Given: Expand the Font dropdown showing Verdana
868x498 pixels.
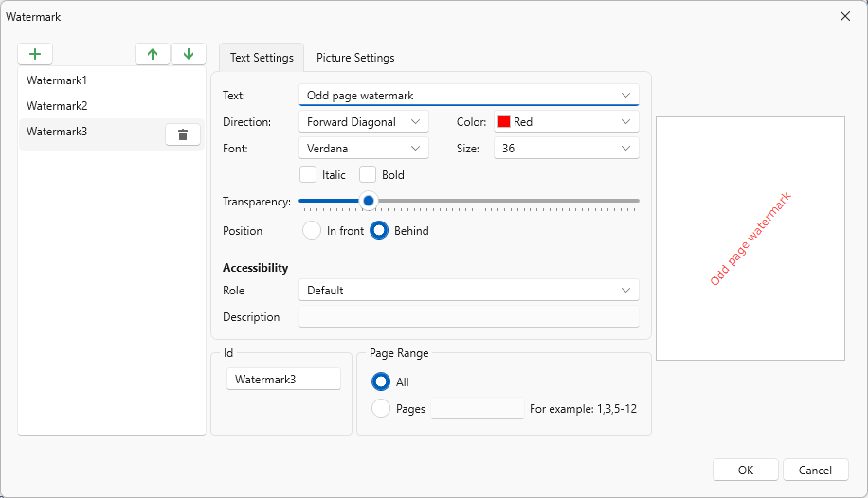Looking at the screenshot, I should pos(364,149).
